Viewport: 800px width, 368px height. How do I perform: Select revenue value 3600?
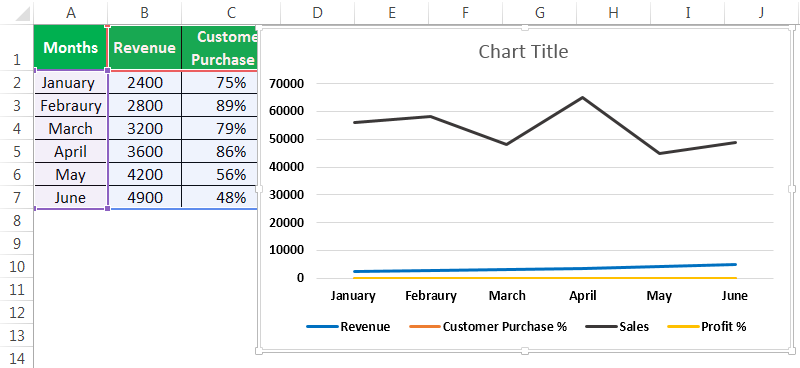pos(145,151)
